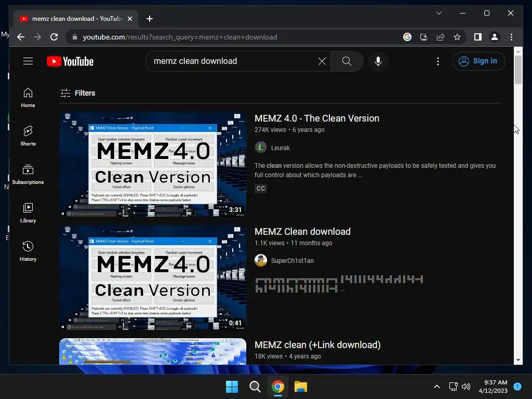The height and width of the screenshot is (399, 532).
Task: Click the scrollbar down arrow
Action: pos(518,360)
